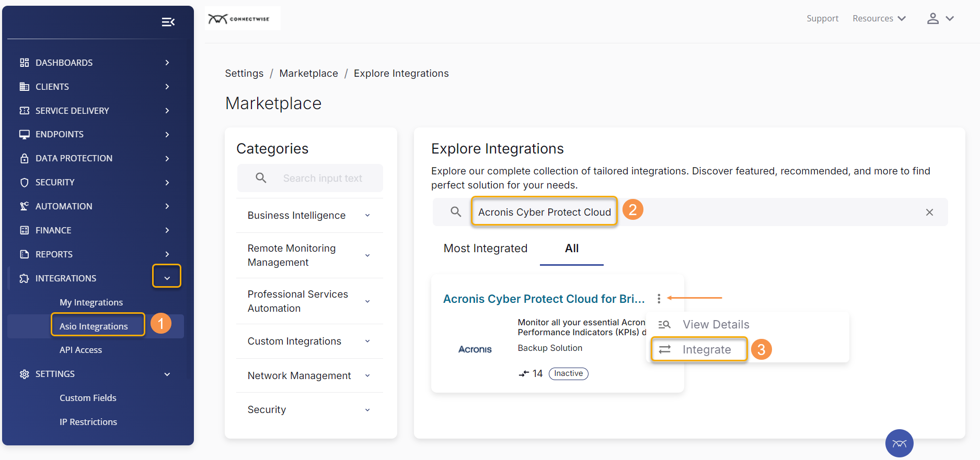
Task: Click the Endpoints monitor icon
Action: (24, 134)
